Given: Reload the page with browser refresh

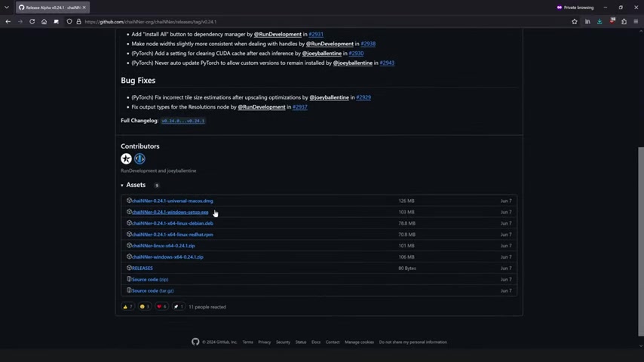Looking at the screenshot, I should point(32,21).
